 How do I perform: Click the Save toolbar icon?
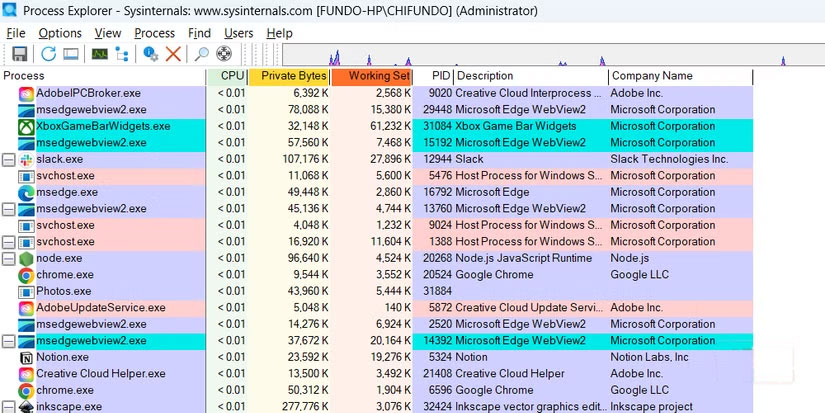coord(19,54)
